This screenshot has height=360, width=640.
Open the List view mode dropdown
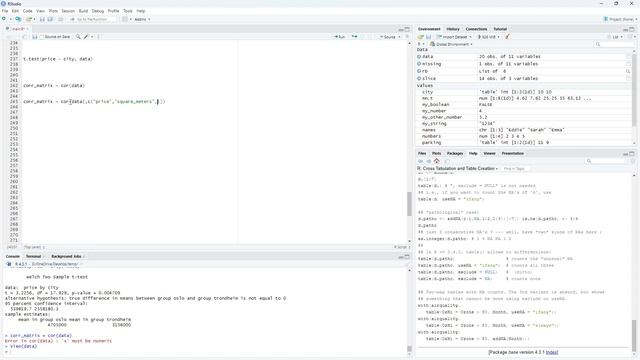[x=616, y=37]
